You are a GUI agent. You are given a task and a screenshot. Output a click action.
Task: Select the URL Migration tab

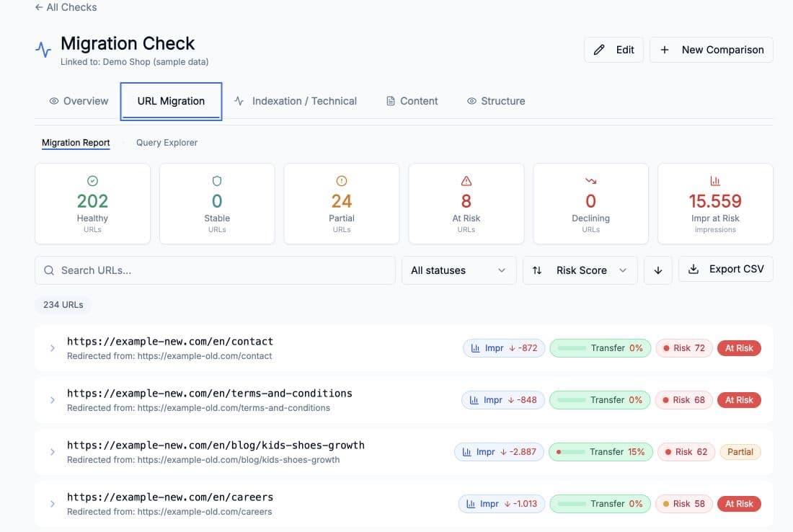[171, 101]
